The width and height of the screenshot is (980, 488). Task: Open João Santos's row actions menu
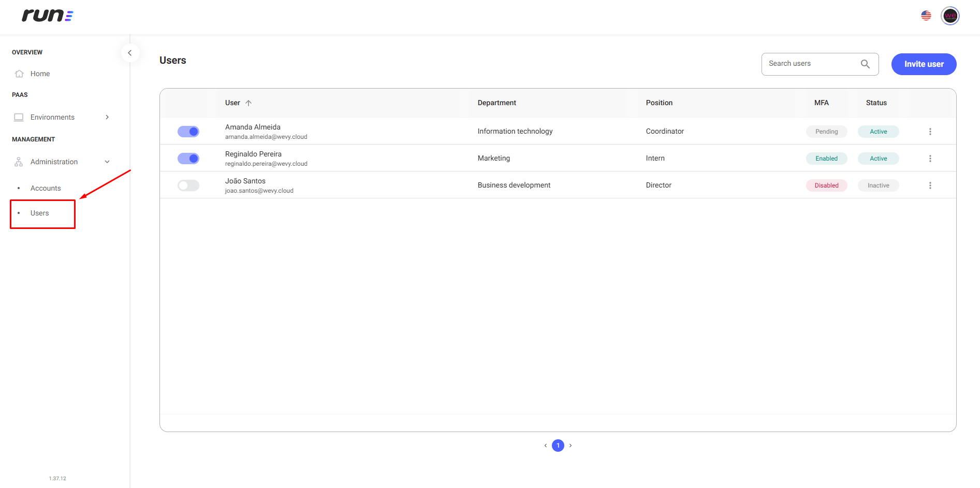[930, 185]
